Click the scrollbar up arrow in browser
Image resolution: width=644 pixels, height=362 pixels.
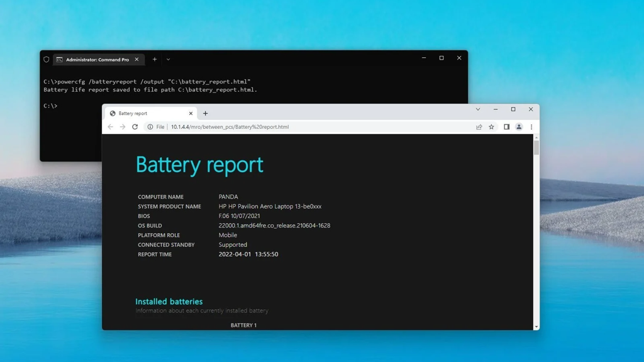point(536,138)
